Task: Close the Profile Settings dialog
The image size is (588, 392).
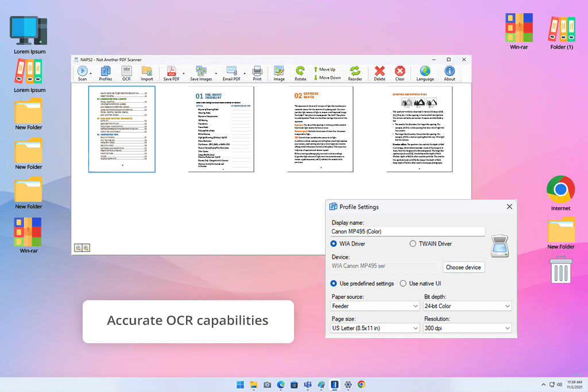Action: click(x=509, y=207)
